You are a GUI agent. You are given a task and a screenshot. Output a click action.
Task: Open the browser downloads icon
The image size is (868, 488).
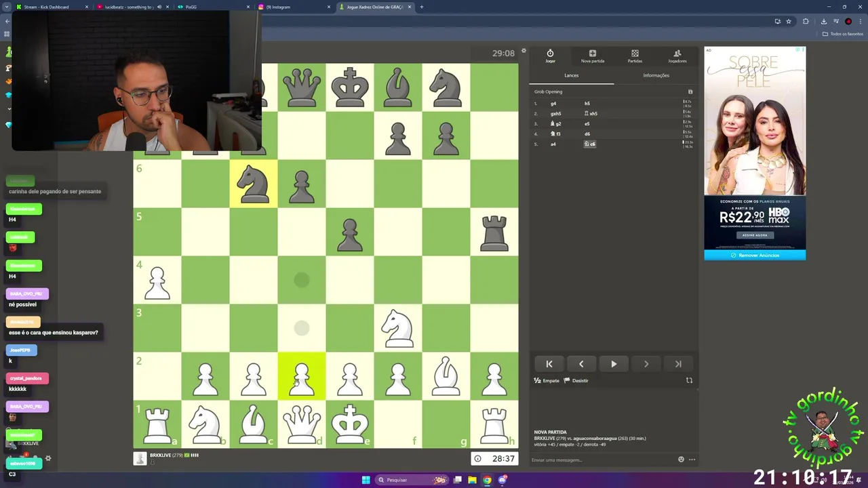click(824, 21)
